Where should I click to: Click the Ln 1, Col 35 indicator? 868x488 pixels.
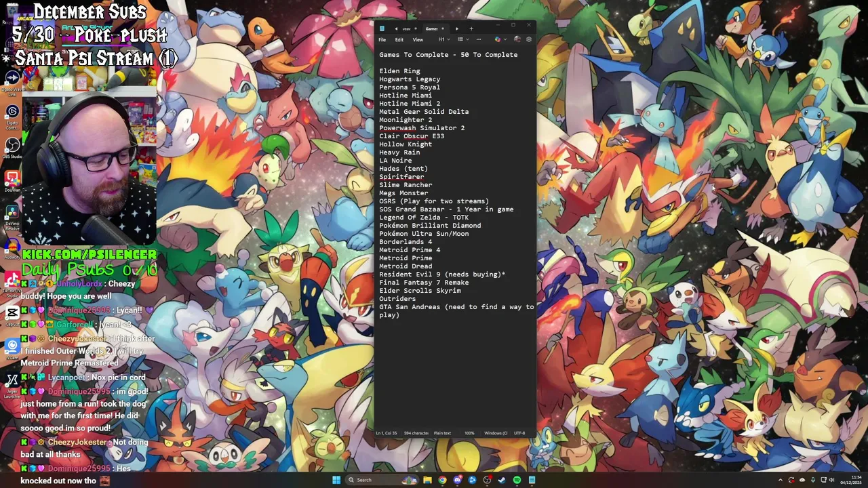(x=387, y=433)
